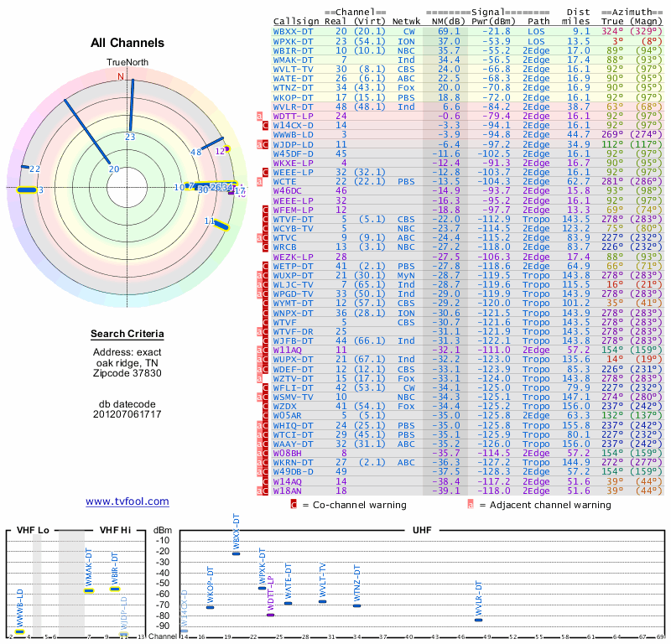Select the WLJC-TV callsign
671x644 pixels.
click(293, 284)
